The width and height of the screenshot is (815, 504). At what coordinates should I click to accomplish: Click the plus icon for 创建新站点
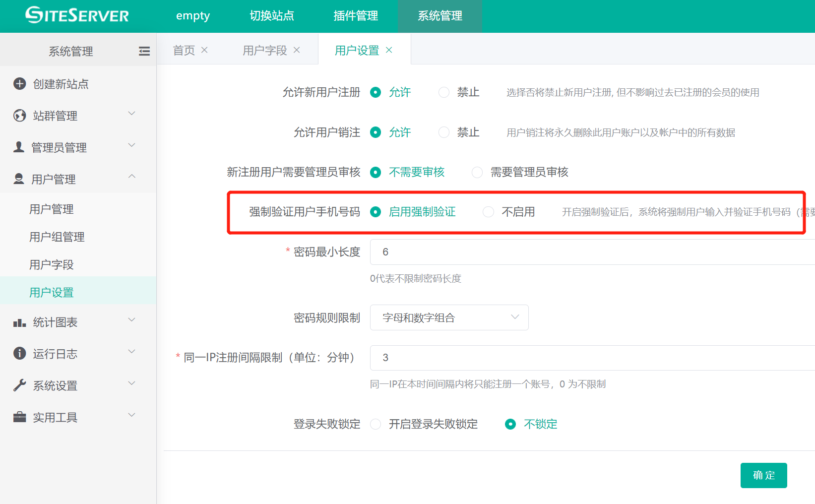coord(19,84)
